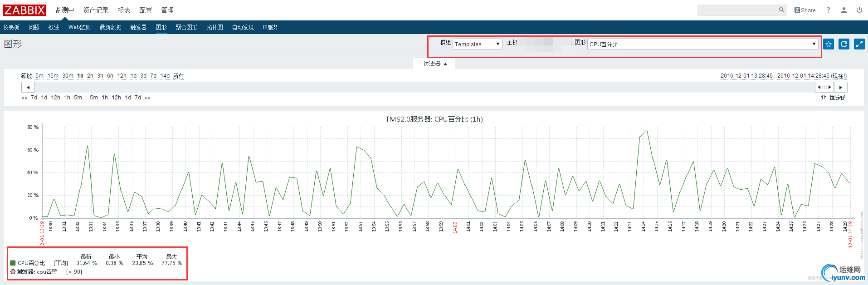The image size is (868, 285).
Task: Set zoom to 6h
Action: (x=110, y=76)
